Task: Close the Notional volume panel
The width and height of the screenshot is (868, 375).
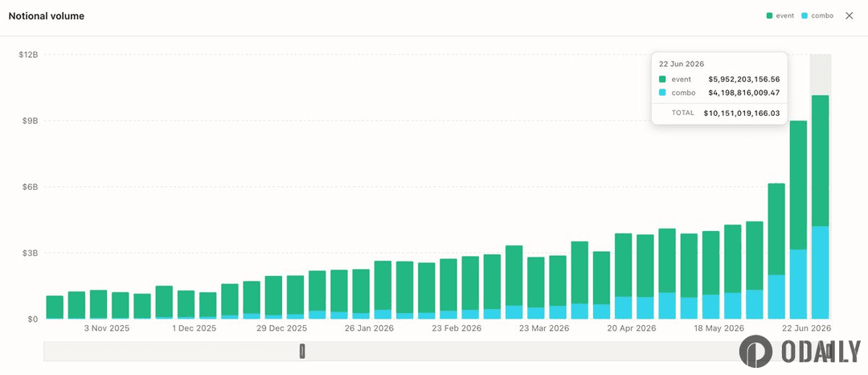Action: click(849, 15)
